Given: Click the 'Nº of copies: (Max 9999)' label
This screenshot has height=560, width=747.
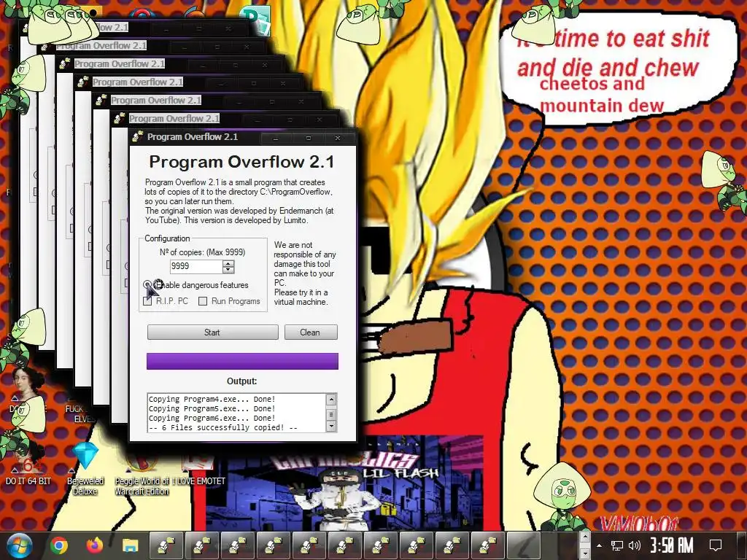Looking at the screenshot, I should point(203,252).
